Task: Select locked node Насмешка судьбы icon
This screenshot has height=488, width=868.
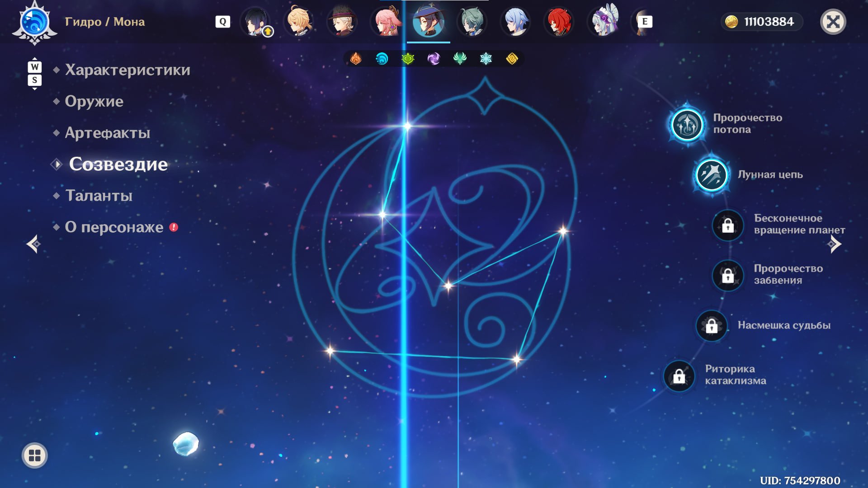Action: [712, 326]
